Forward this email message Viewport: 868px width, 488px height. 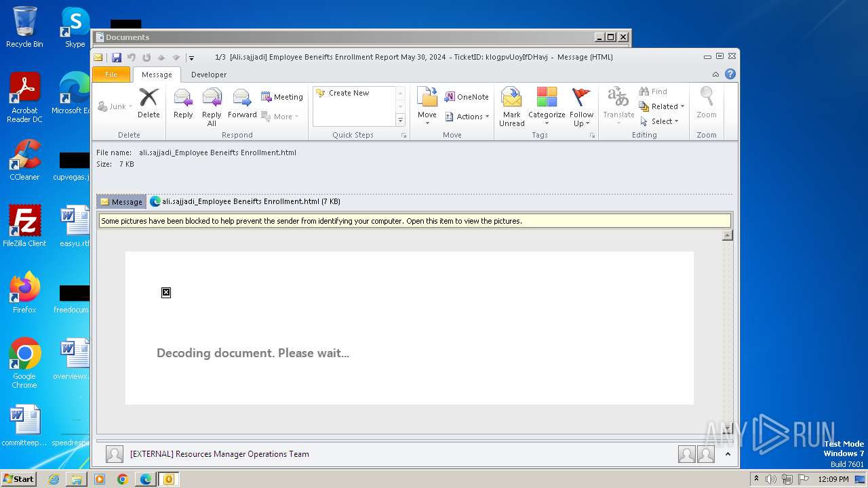click(242, 104)
